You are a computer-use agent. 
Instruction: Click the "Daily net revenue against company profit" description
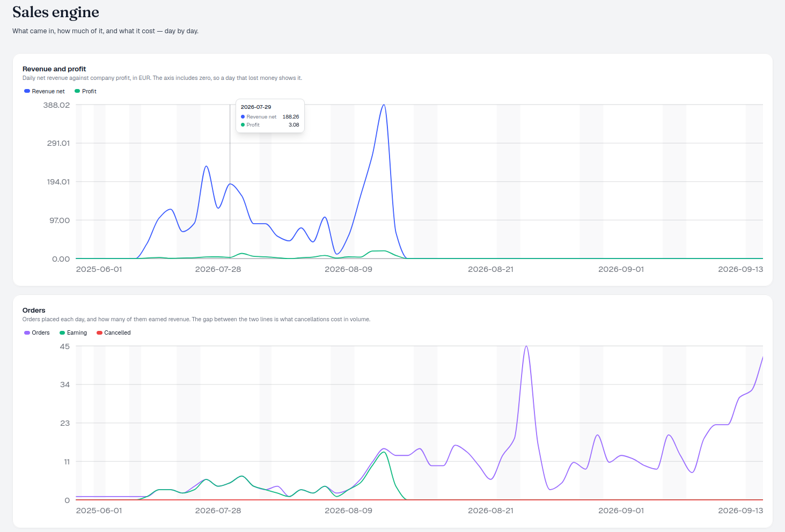[162, 78]
